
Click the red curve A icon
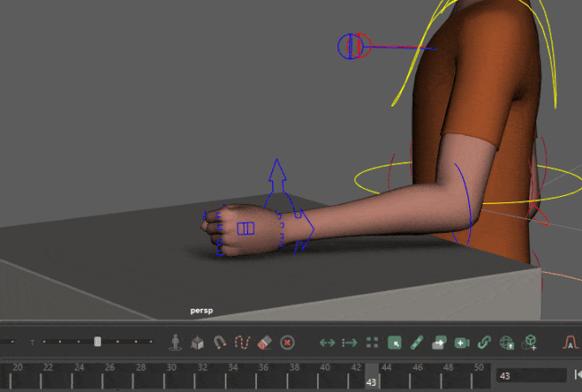569,342
